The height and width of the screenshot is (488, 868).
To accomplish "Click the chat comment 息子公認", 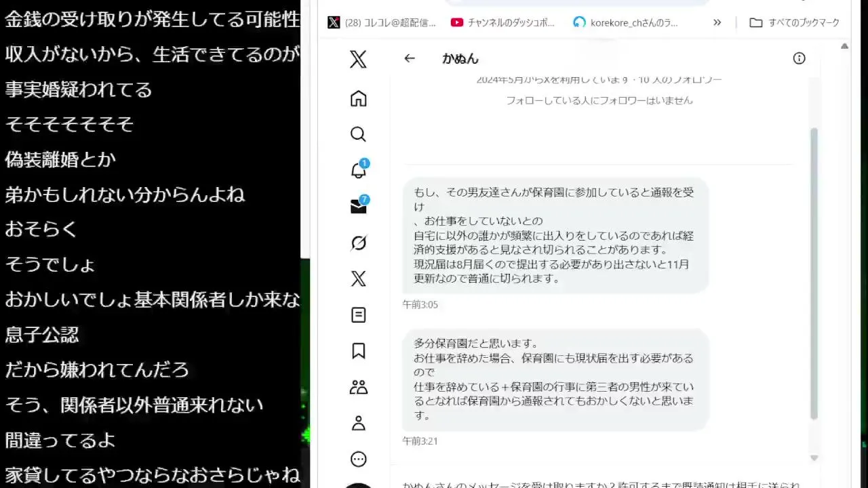I will pyautogui.click(x=42, y=334).
